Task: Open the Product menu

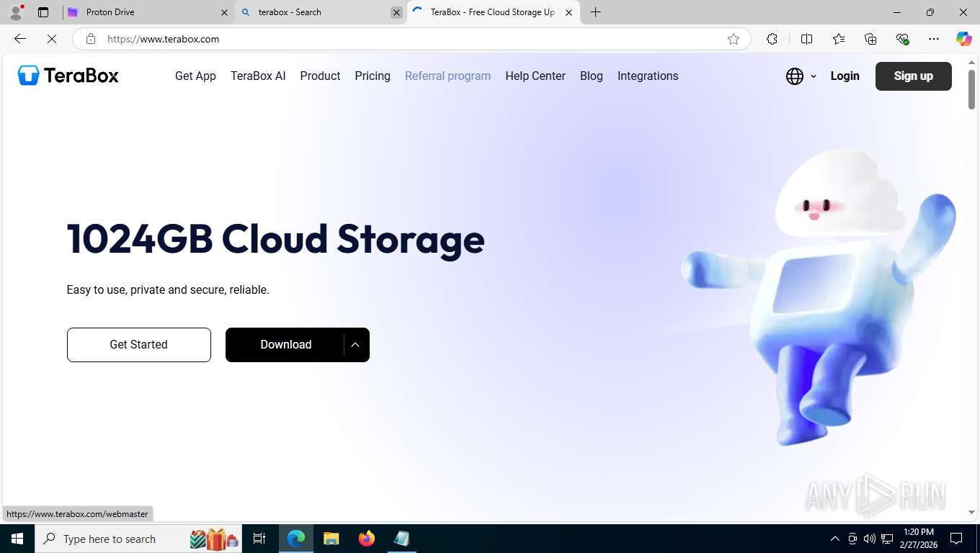Action: click(320, 76)
